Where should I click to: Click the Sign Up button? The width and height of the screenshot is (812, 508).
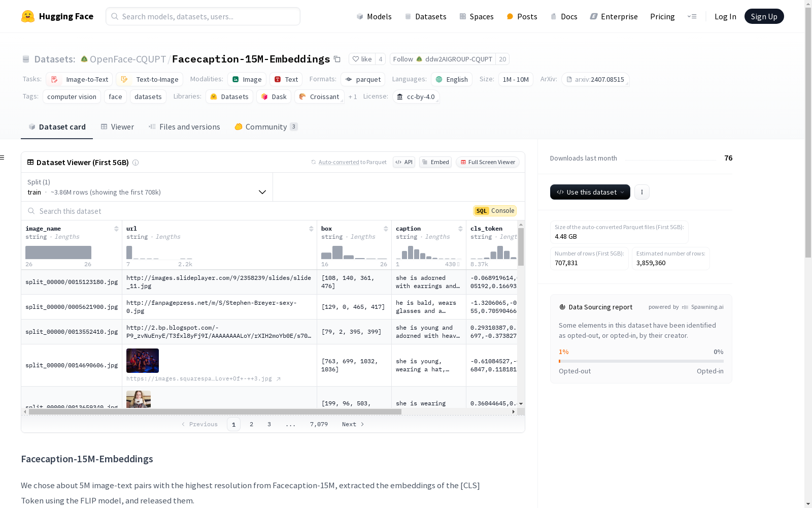(764, 16)
